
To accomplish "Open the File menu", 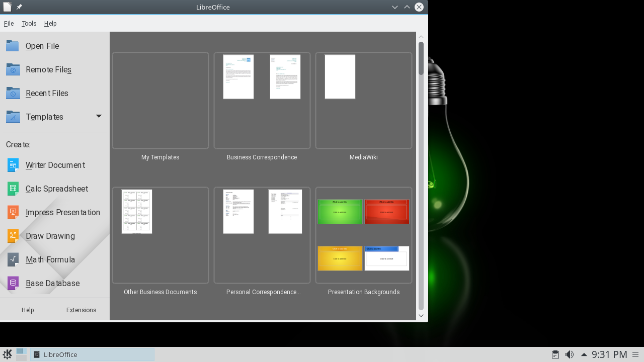I will click(9, 23).
